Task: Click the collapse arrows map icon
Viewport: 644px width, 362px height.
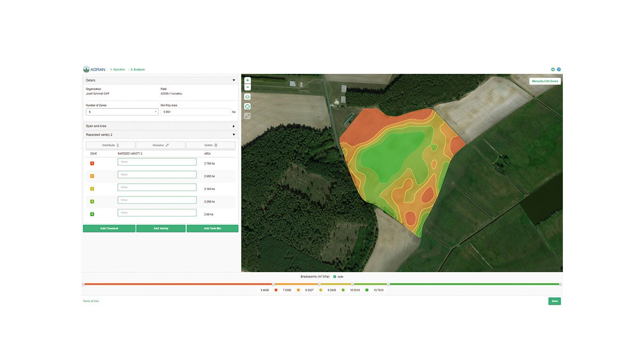Action: coord(248,116)
